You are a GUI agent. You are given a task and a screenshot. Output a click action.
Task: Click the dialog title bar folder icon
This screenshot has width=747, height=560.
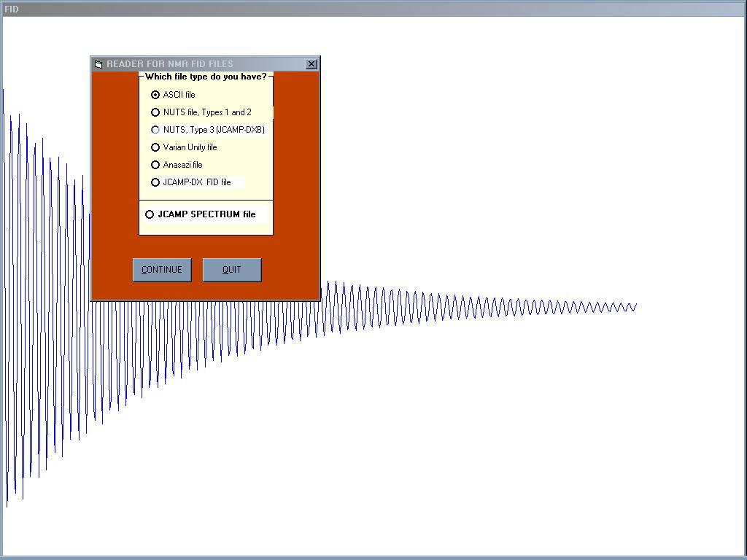(98, 64)
